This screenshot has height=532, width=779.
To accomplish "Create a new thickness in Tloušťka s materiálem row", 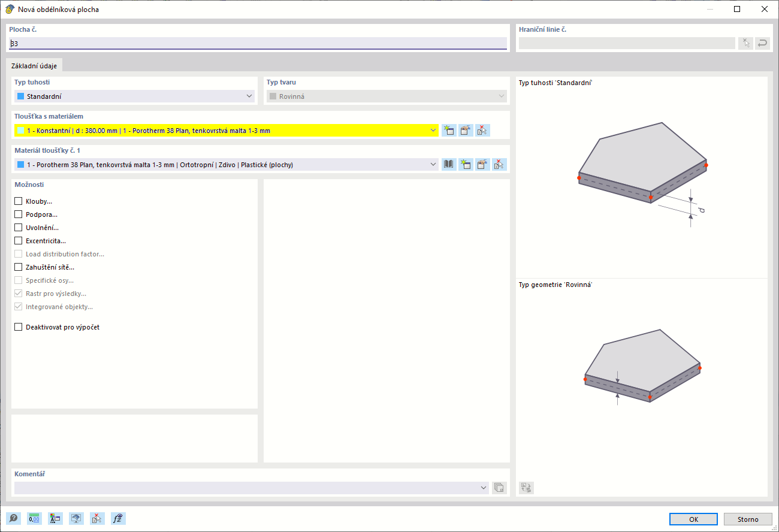I will click(449, 131).
